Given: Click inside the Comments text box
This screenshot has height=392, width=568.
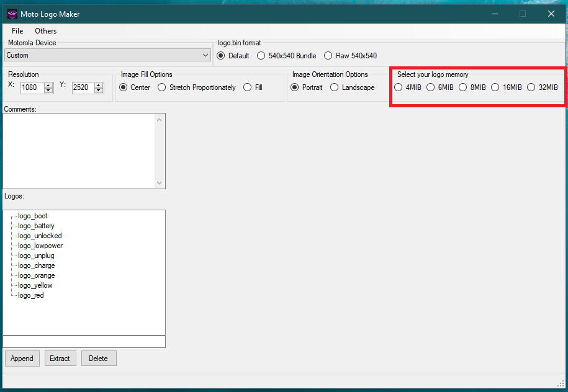Looking at the screenshot, I should tap(79, 150).
